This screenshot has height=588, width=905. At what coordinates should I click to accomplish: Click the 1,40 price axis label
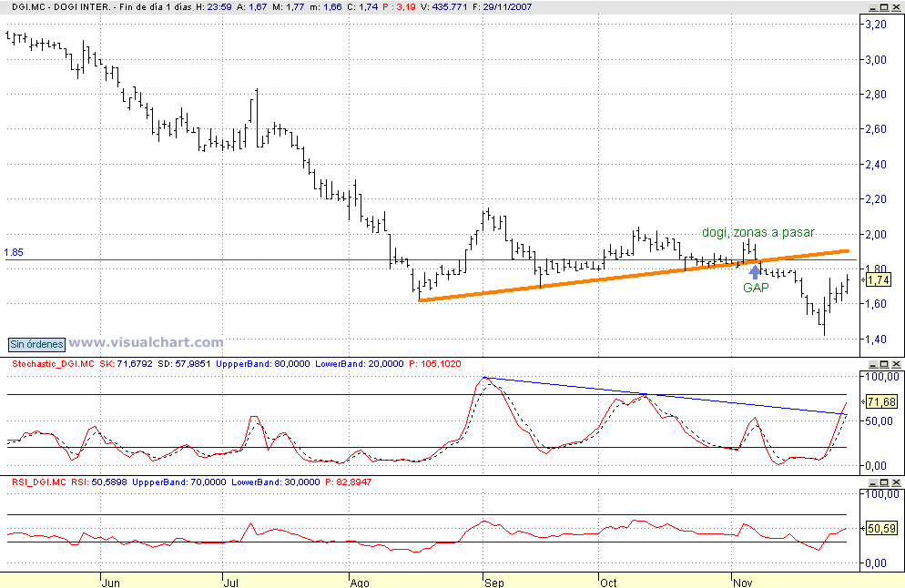(876, 340)
